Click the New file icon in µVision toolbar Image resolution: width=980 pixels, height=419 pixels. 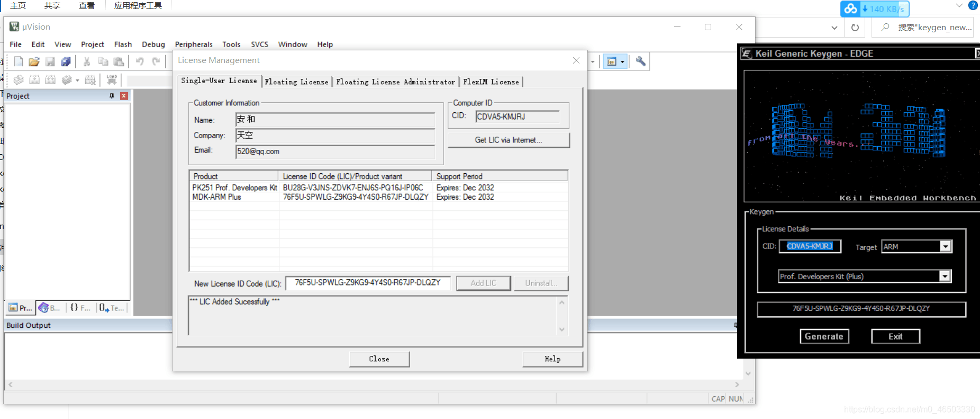click(x=19, y=62)
